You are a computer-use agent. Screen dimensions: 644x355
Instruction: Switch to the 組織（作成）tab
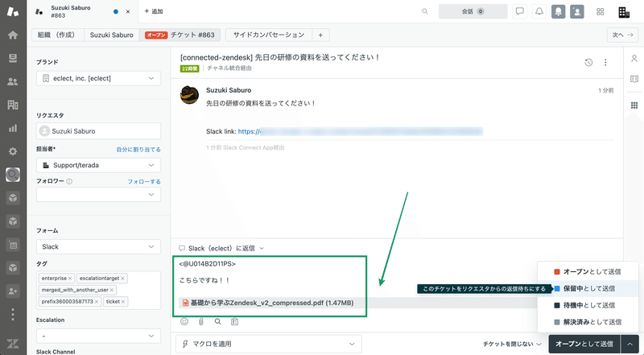click(x=58, y=35)
